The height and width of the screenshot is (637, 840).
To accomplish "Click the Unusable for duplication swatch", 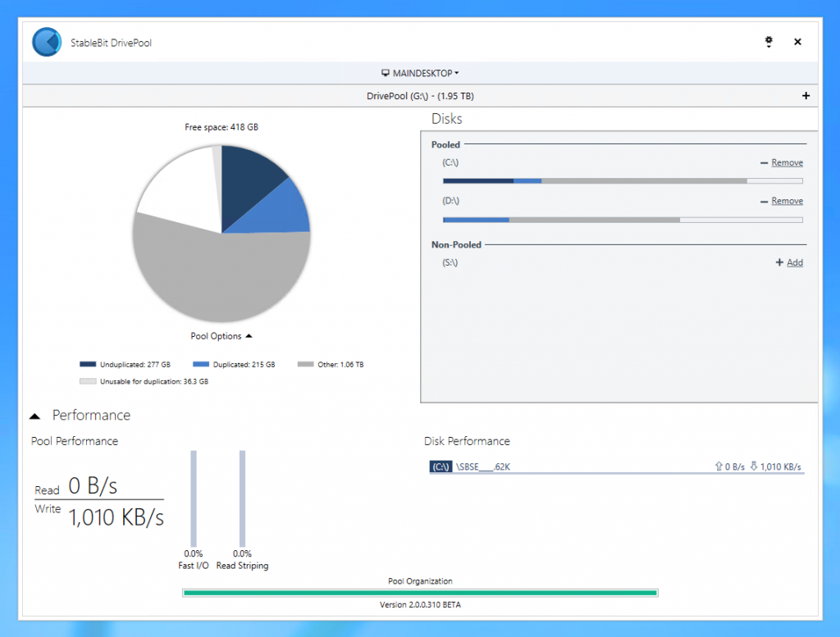I will (88, 382).
